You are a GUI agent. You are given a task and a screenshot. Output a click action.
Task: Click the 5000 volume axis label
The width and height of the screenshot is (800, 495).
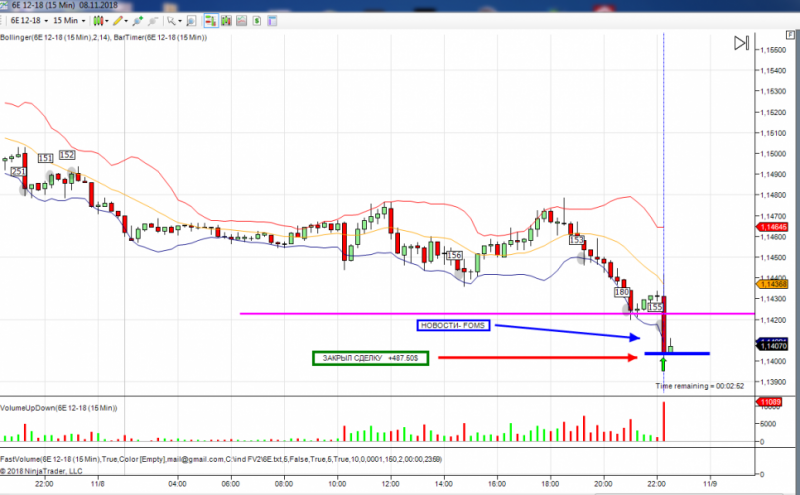768,424
